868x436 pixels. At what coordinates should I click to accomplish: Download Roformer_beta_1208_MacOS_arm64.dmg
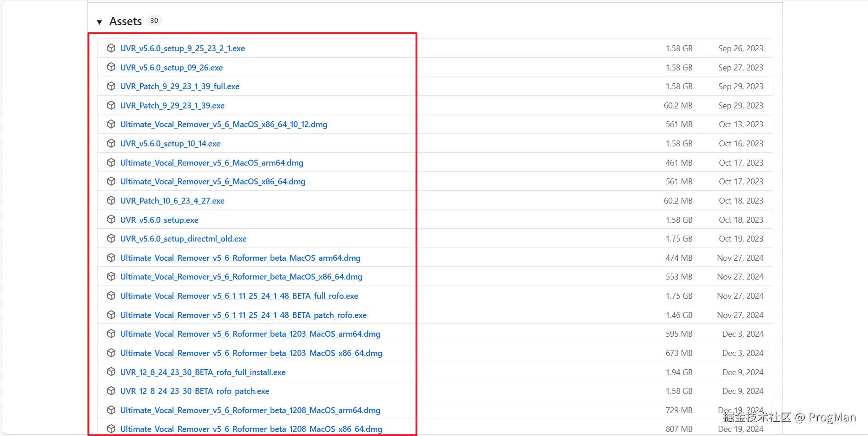tap(250, 410)
